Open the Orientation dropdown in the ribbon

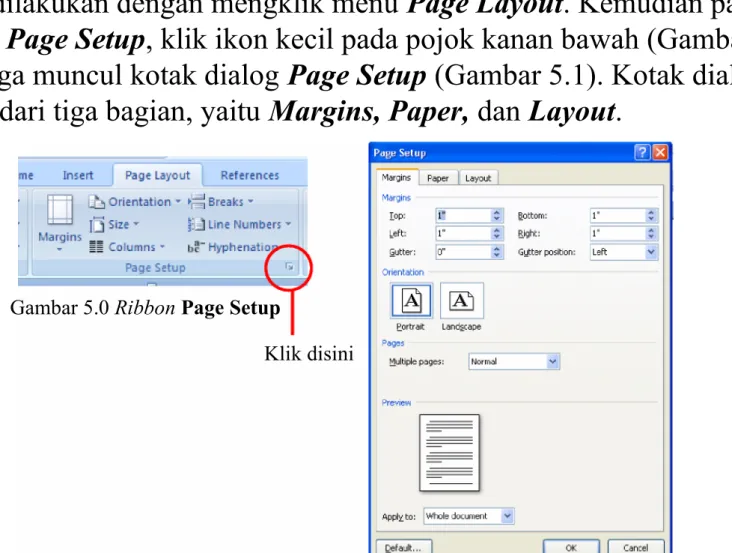click(x=135, y=202)
